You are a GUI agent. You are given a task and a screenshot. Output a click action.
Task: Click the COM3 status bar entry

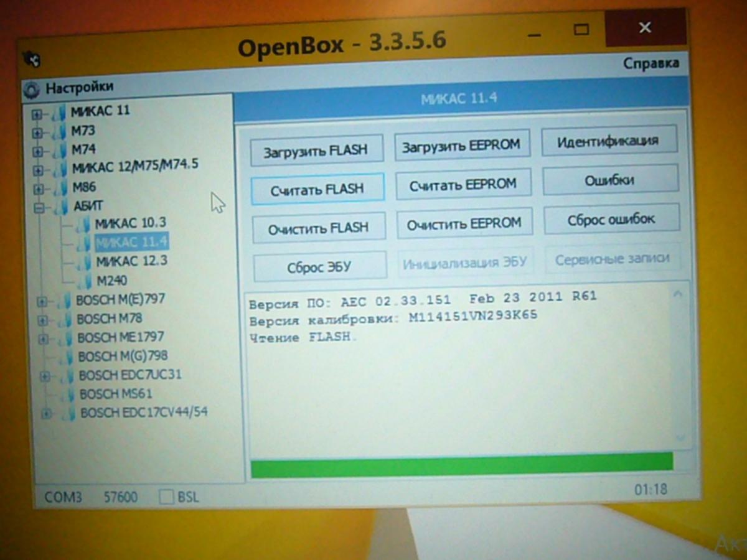63,497
